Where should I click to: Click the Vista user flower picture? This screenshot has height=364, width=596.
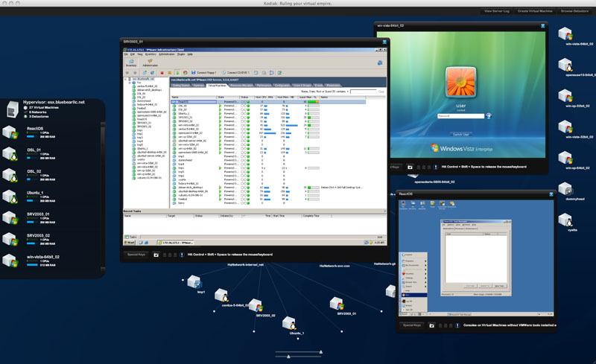(x=460, y=83)
